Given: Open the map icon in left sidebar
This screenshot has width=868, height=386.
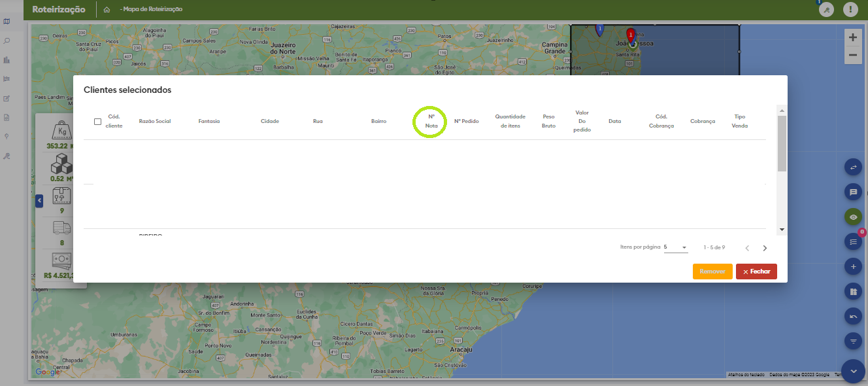Looking at the screenshot, I should pyautogui.click(x=7, y=22).
